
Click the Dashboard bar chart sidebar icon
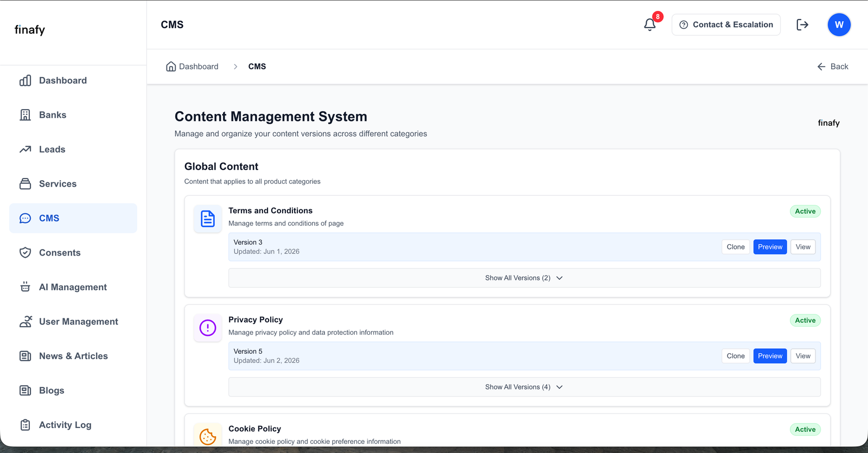click(x=25, y=80)
